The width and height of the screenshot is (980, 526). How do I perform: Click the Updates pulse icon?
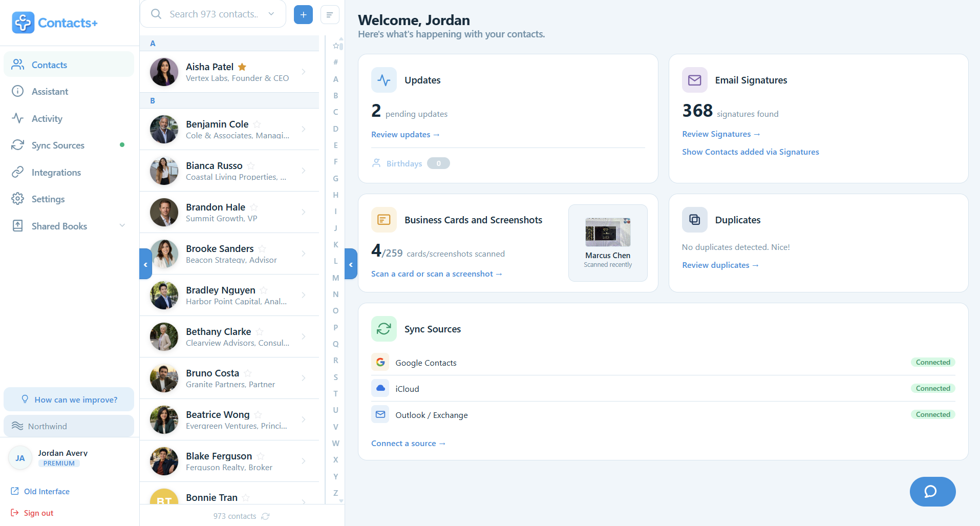(x=384, y=80)
